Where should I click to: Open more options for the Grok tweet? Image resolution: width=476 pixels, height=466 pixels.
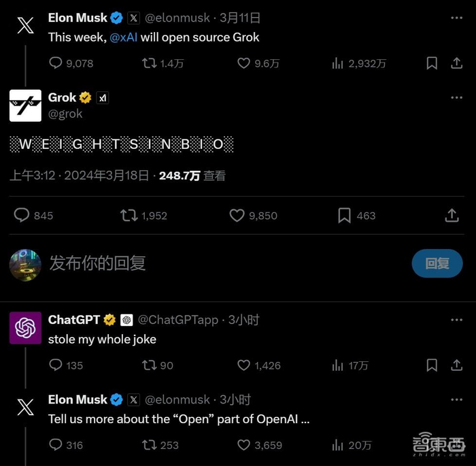(x=456, y=98)
